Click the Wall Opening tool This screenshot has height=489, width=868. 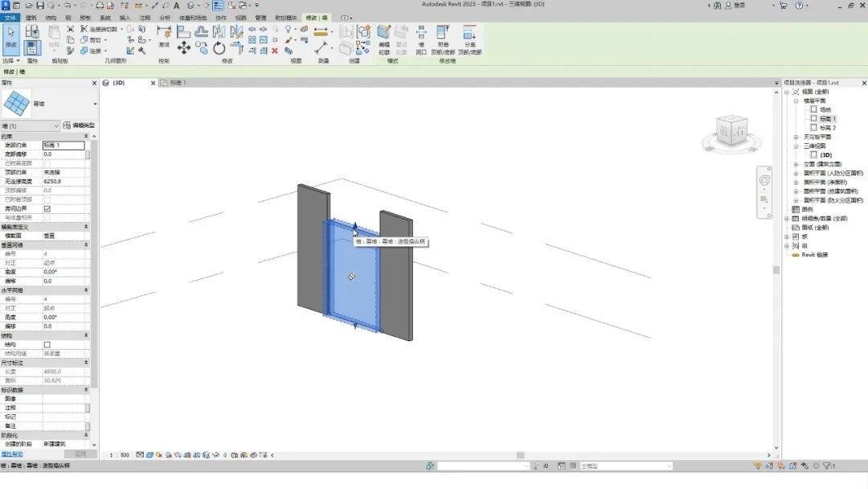(x=421, y=39)
